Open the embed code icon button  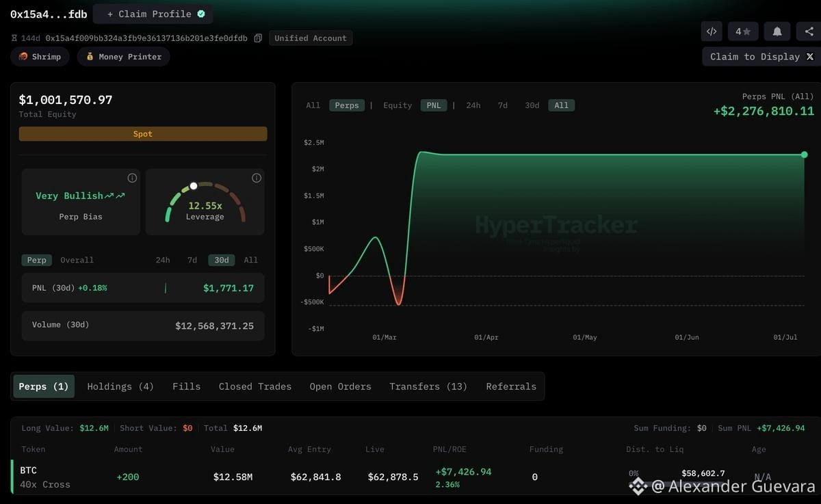pos(712,31)
